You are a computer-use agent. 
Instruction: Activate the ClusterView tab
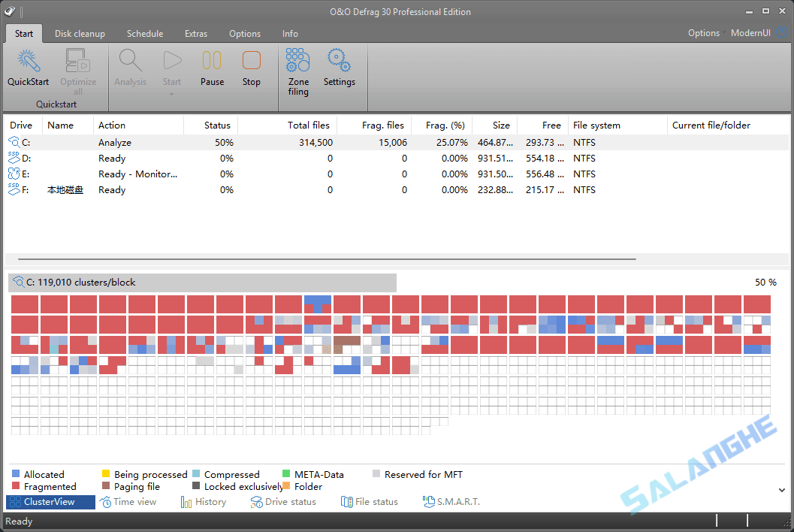50,501
